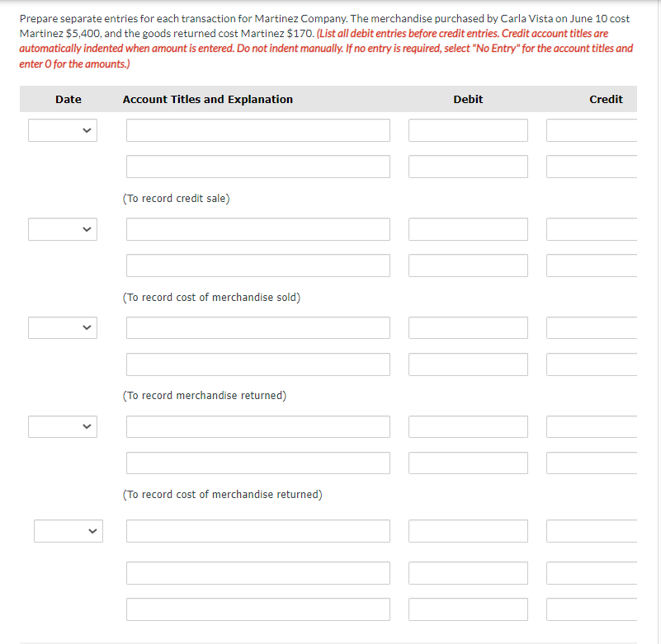Click the account title field above '(To record cost of merchandise returned)'

click(x=257, y=463)
